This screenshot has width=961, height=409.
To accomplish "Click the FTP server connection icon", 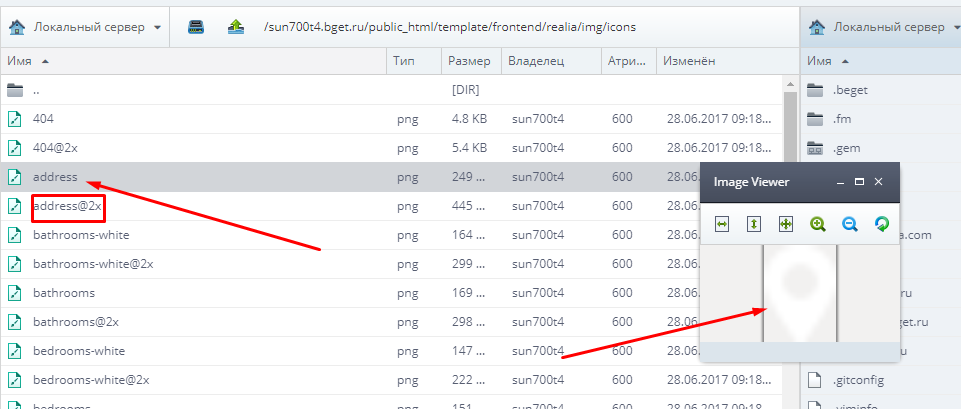I will coord(196,27).
